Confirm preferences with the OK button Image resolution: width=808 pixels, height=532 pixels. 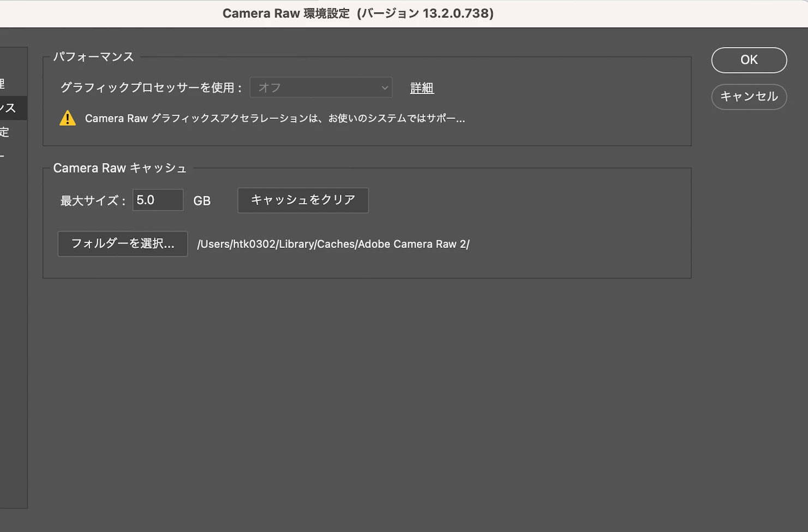point(749,60)
